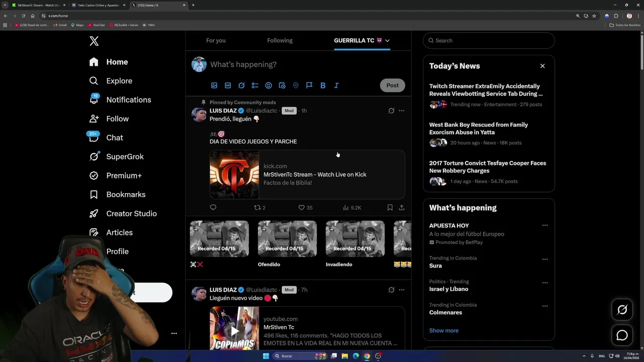
Task: Schedule the post with the calendar icon
Action: [x=282, y=85]
